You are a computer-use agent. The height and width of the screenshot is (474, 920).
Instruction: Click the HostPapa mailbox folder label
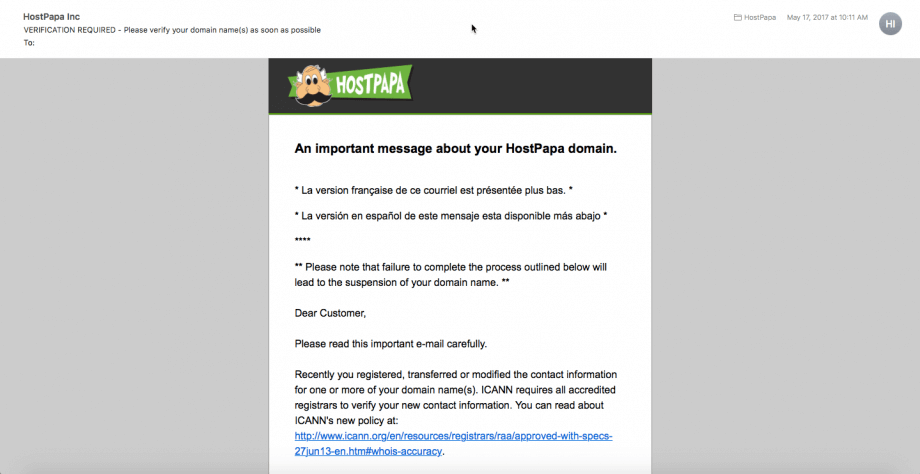[x=760, y=18]
